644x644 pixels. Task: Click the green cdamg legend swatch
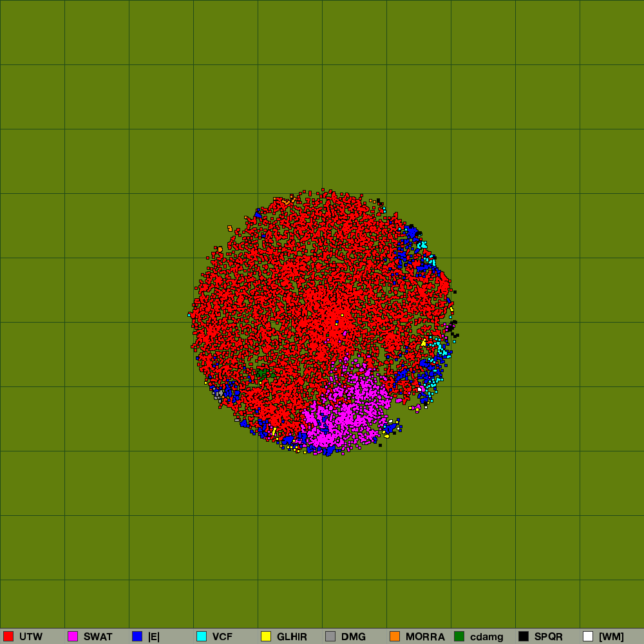click(459, 636)
